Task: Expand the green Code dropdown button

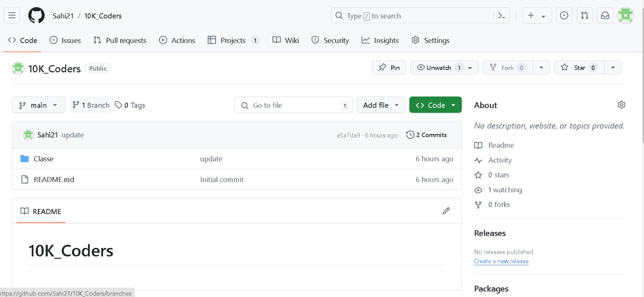Action: tap(435, 105)
